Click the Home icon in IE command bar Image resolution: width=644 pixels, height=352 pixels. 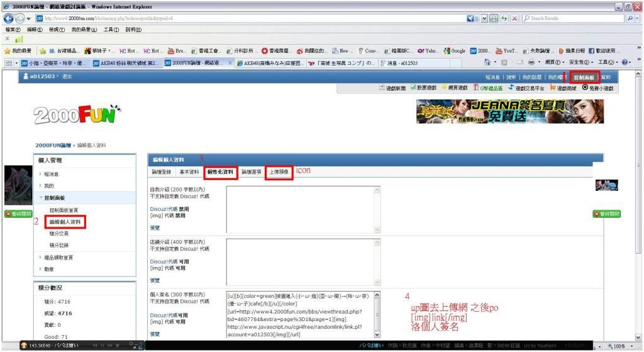pyautogui.click(x=488, y=63)
